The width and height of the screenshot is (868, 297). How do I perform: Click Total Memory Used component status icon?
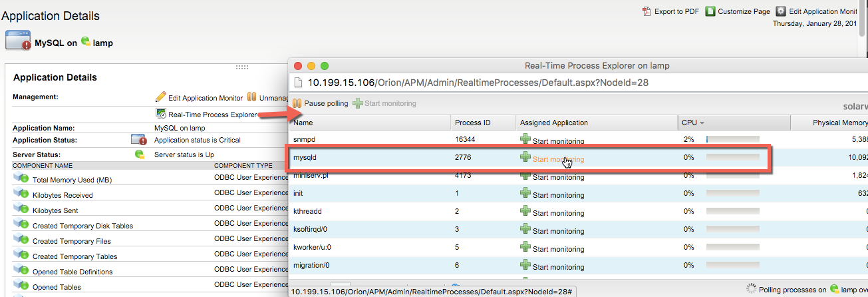pyautogui.click(x=21, y=178)
